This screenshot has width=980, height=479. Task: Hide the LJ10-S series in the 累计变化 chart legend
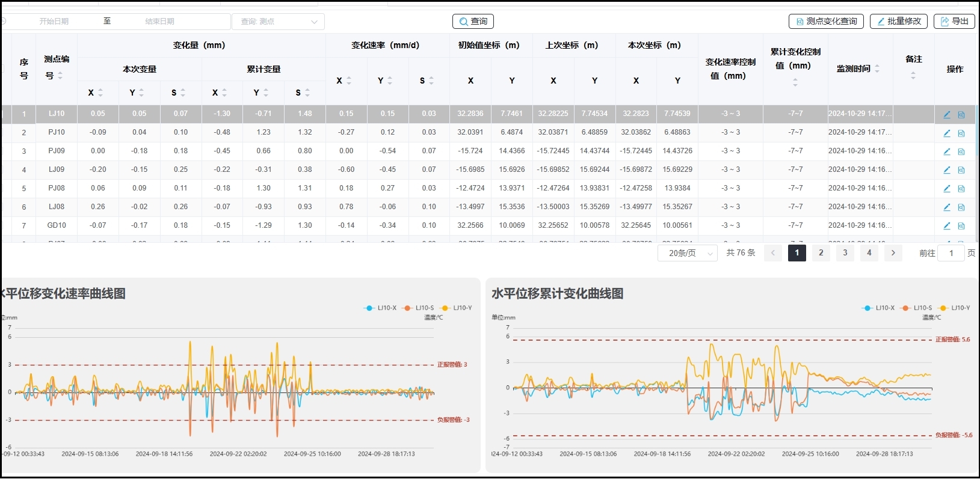pos(917,308)
